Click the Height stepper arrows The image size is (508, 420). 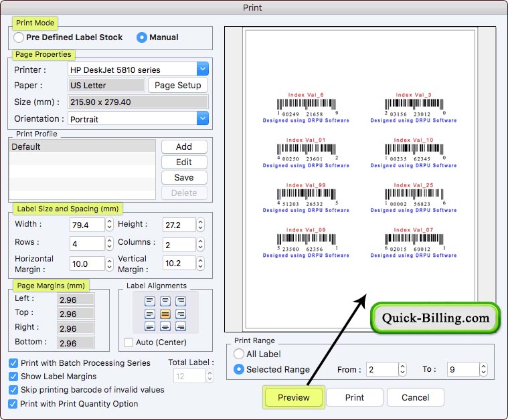(201, 225)
